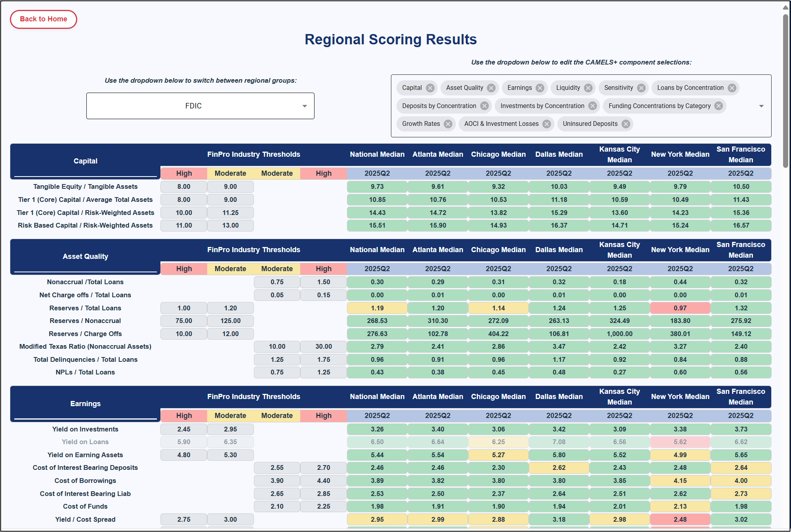Delete the Uninsured Deposits chip
Screen dimensions: 791x532
pos(626,124)
